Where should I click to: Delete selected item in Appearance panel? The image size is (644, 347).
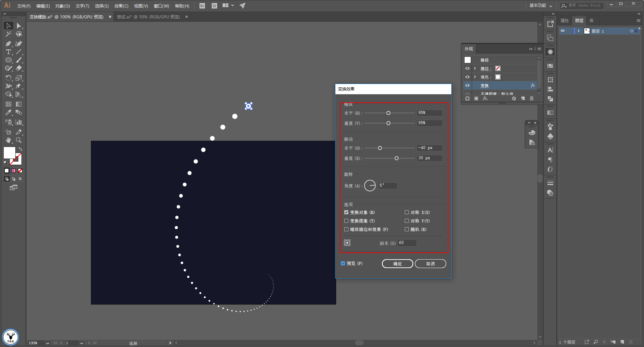pyautogui.click(x=532, y=98)
